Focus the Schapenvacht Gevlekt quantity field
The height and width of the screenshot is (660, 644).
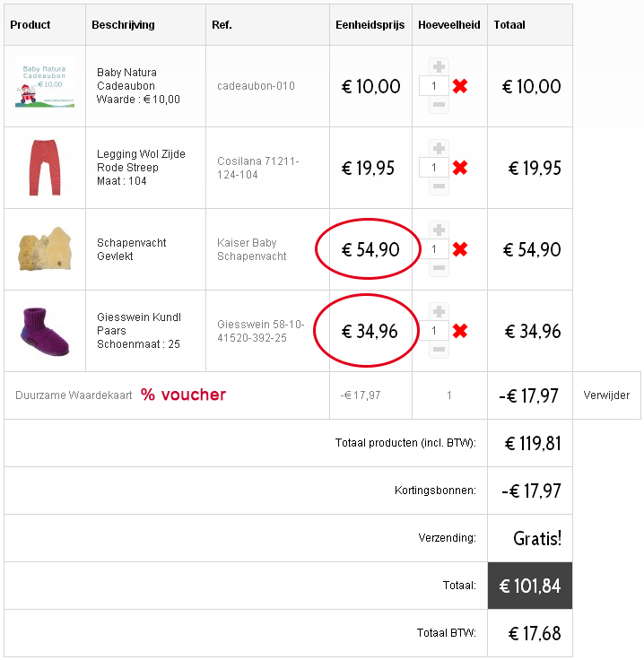tap(434, 249)
